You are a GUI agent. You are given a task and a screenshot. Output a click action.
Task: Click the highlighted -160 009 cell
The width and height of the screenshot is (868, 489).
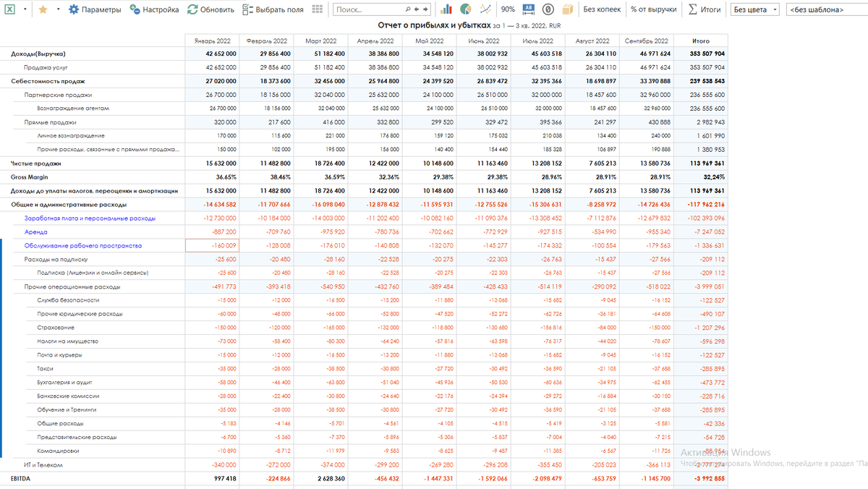(x=212, y=246)
